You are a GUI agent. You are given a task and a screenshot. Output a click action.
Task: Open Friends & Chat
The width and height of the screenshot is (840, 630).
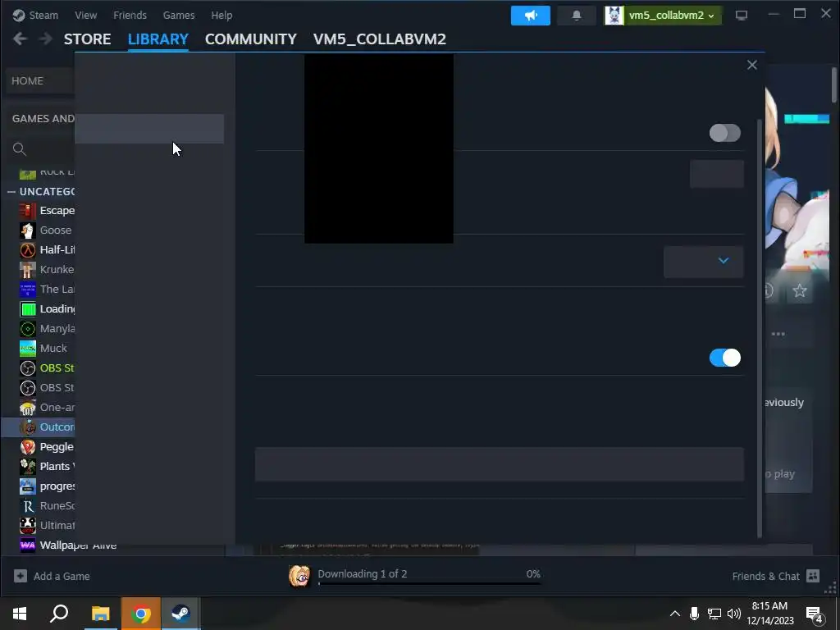coord(776,576)
